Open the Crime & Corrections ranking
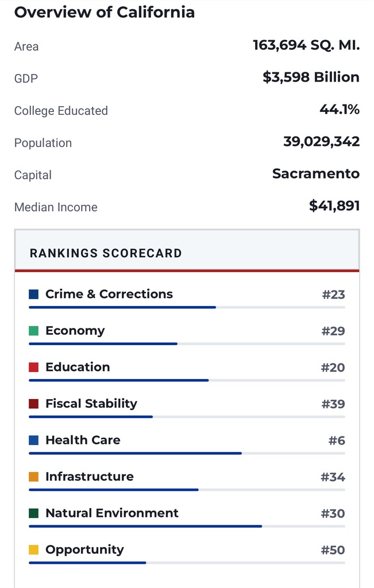This screenshot has height=588, width=374. click(x=109, y=294)
